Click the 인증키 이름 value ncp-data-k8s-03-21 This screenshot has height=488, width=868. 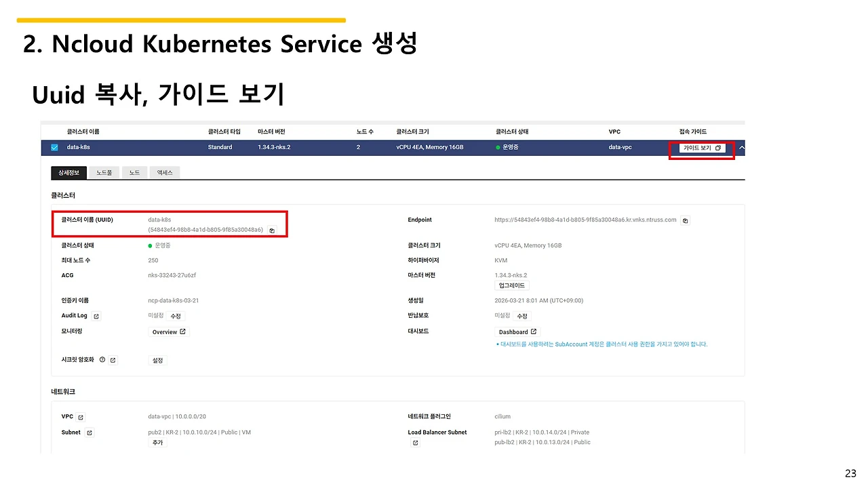[x=174, y=300]
